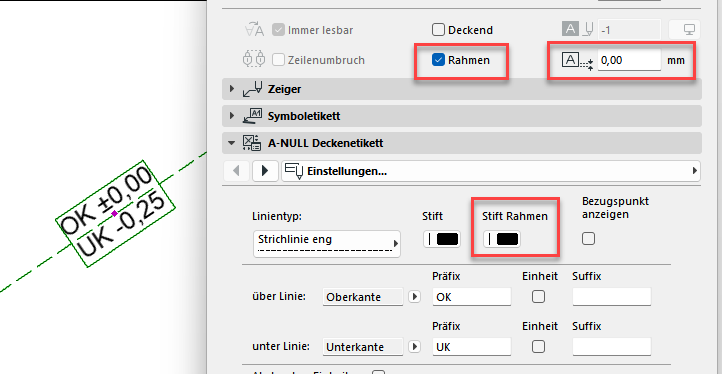Expand the Zeiger panel
The height and width of the screenshot is (374, 722).
point(232,88)
